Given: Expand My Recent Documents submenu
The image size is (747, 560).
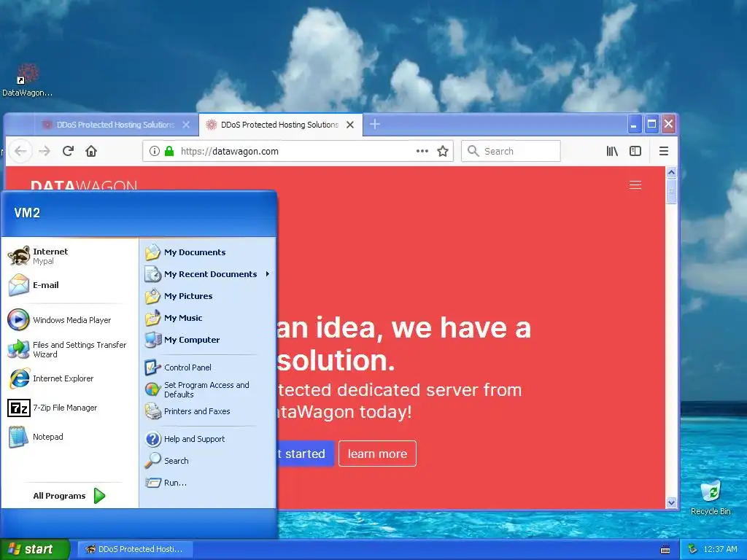Looking at the screenshot, I should click(x=208, y=274).
